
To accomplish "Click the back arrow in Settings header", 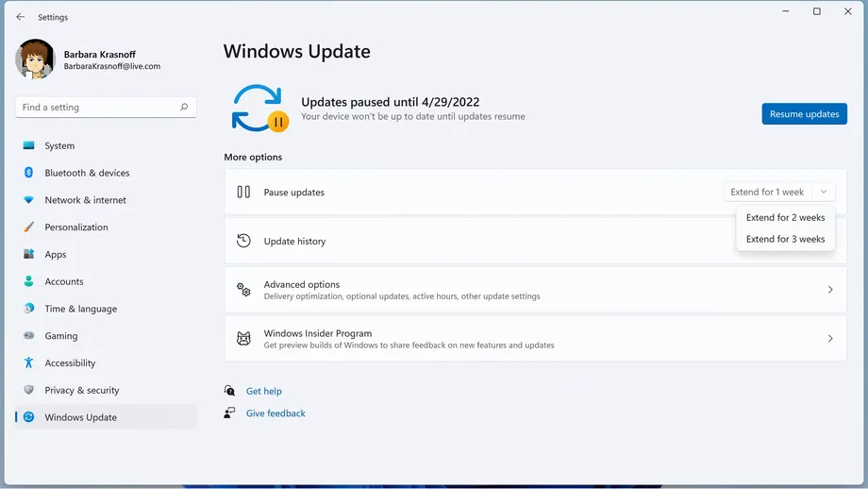I will pos(21,17).
